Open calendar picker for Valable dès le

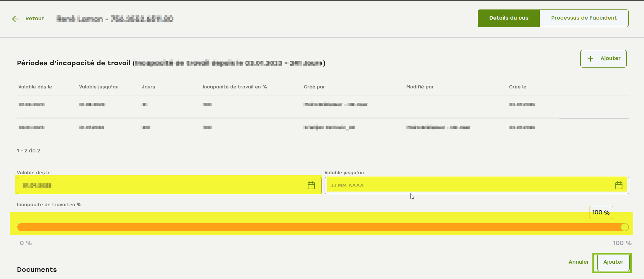(311, 185)
